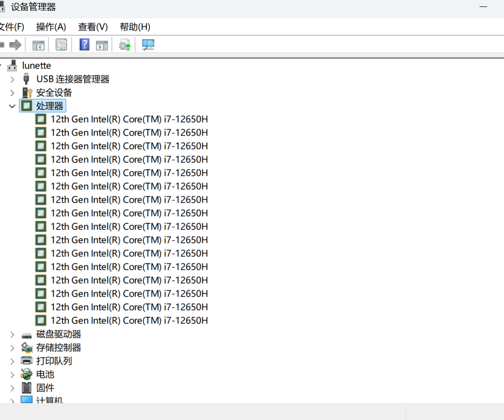Select the highlighted 处理器 label
504x420 pixels.
pyautogui.click(x=49, y=106)
